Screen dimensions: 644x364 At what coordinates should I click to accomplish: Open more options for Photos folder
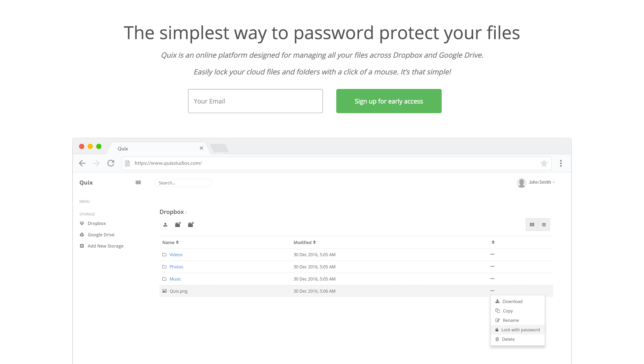pyautogui.click(x=492, y=267)
